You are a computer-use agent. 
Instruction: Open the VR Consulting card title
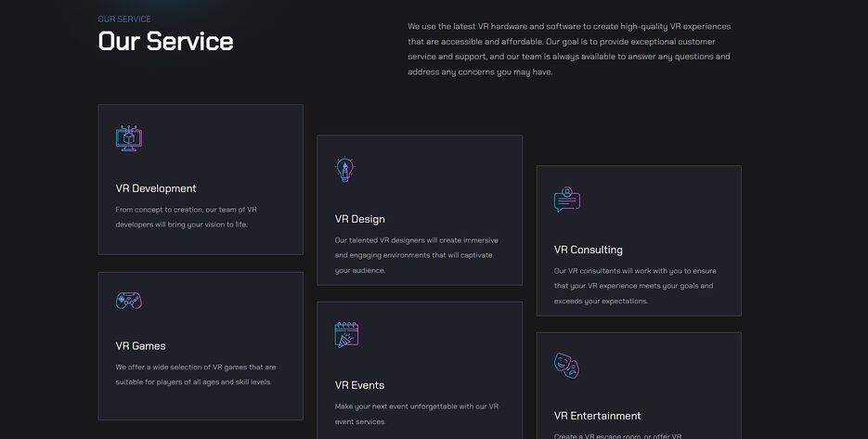[x=589, y=250]
